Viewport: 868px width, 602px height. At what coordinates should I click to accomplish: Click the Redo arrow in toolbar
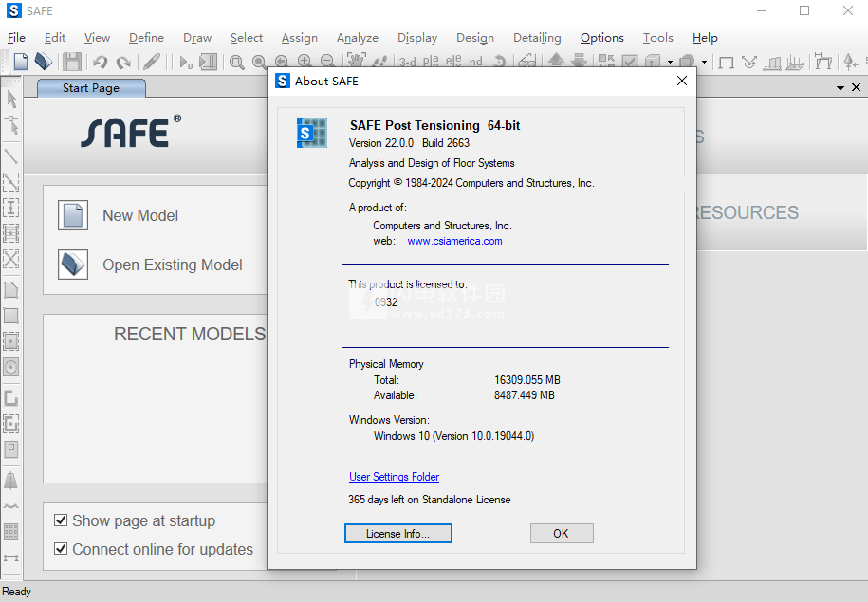tap(123, 62)
